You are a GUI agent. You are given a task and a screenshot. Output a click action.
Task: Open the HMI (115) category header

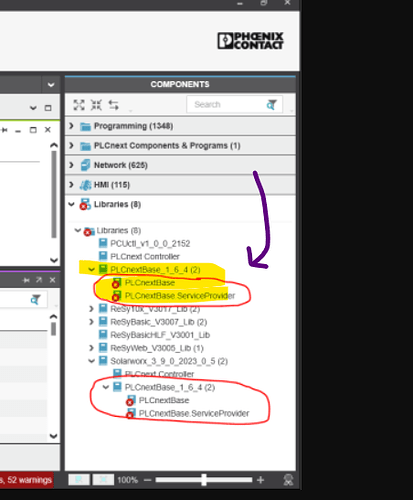tap(180, 185)
